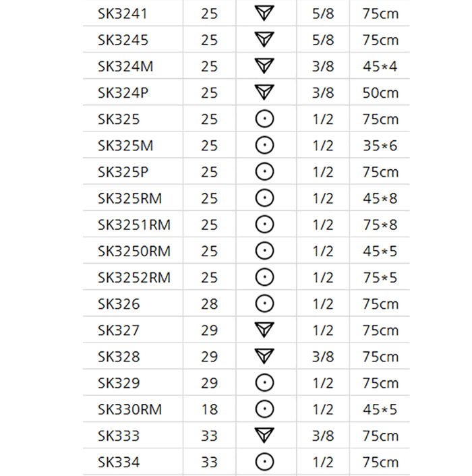The image size is (472, 476).
Task: Click the circle icon in row SK330RM
Action: [x=265, y=409]
